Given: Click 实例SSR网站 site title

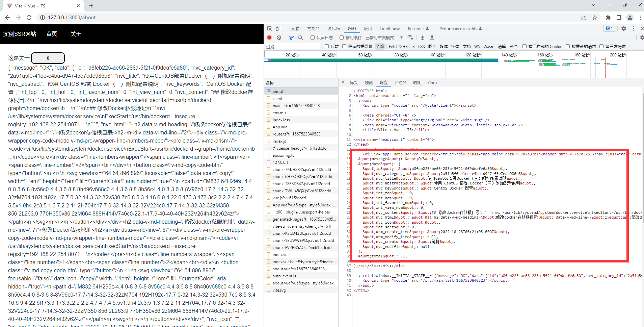Looking at the screenshot, I should [x=20, y=34].
